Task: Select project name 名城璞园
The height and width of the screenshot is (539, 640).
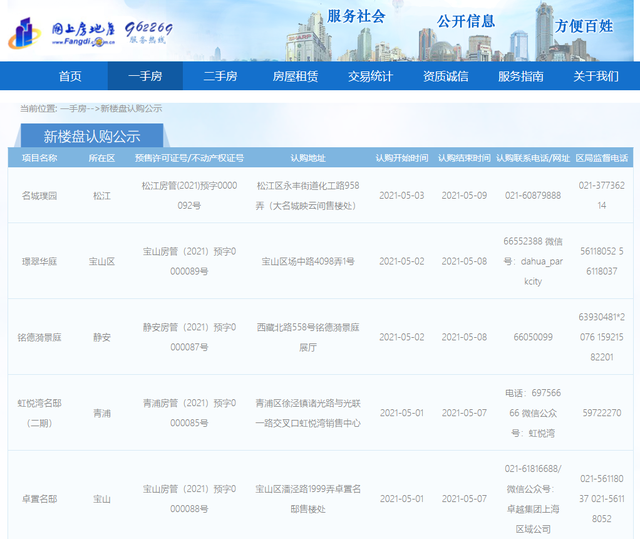Action: click(40, 195)
